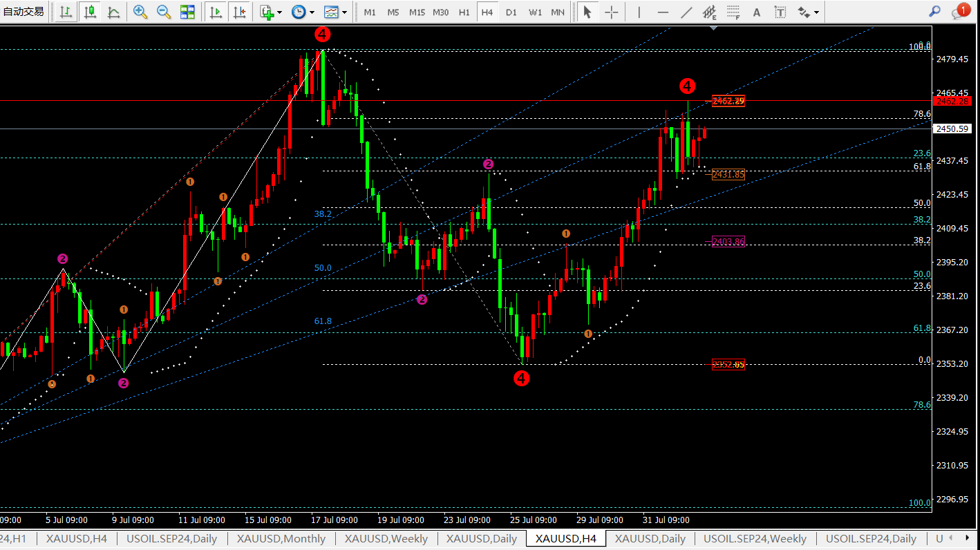Switch to M30 timeframe
The height and width of the screenshot is (550, 980).
pyautogui.click(x=440, y=12)
